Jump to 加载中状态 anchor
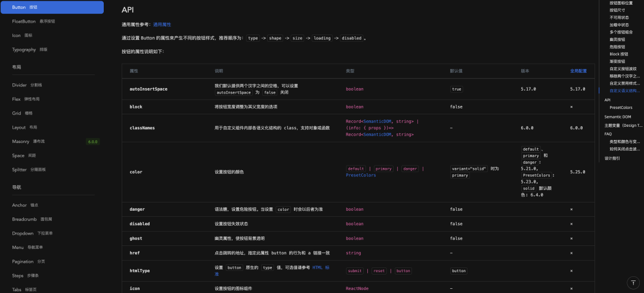This screenshot has width=644, height=293. click(x=619, y=25)
